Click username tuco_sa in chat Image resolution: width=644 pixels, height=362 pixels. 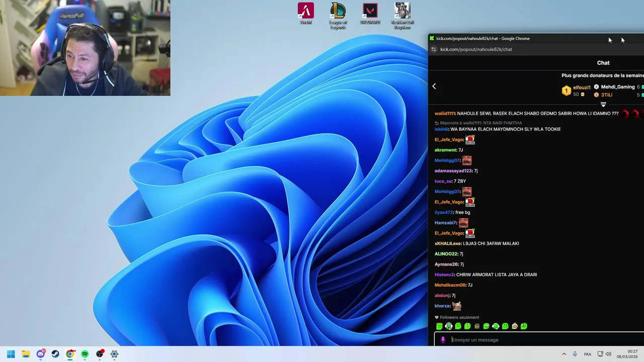point(443,182)
